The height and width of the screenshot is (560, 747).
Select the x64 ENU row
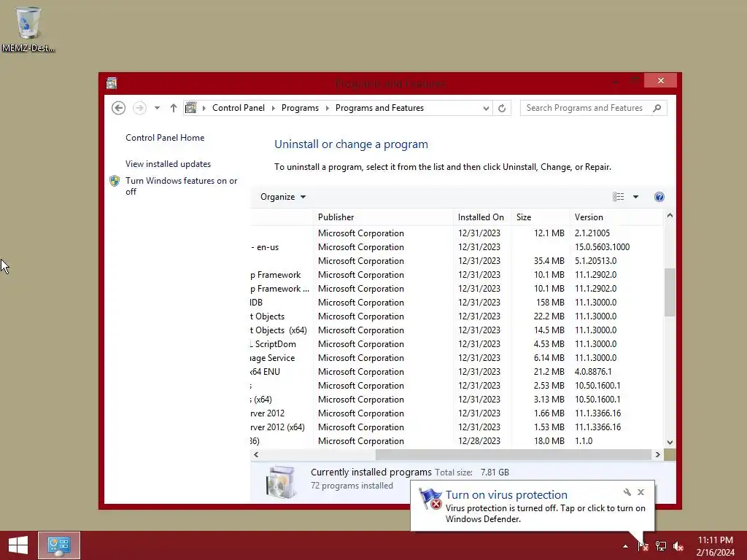pos(457,371)
